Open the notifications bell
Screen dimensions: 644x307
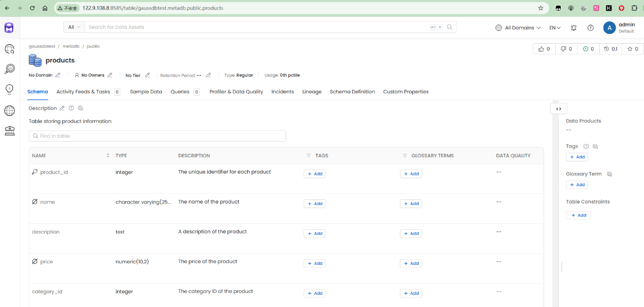[573, 28]
